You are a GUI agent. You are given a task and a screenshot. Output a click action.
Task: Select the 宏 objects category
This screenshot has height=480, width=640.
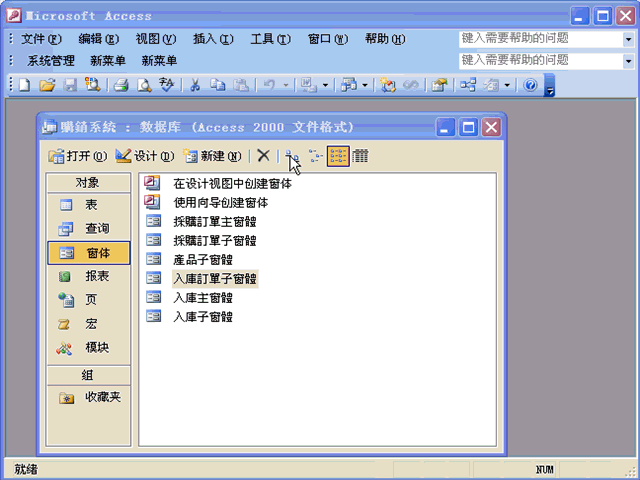coord(89,324)
